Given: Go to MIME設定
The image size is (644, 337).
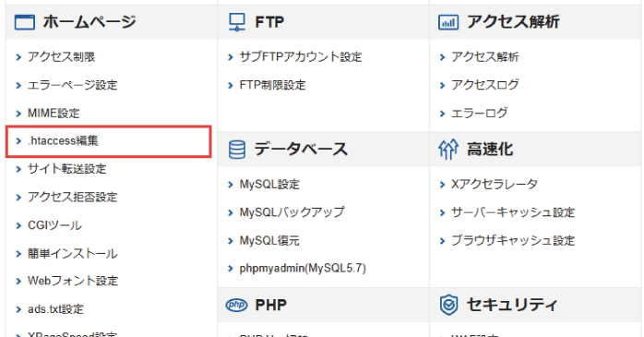Looking at the screenshot, I should [54, 113].
